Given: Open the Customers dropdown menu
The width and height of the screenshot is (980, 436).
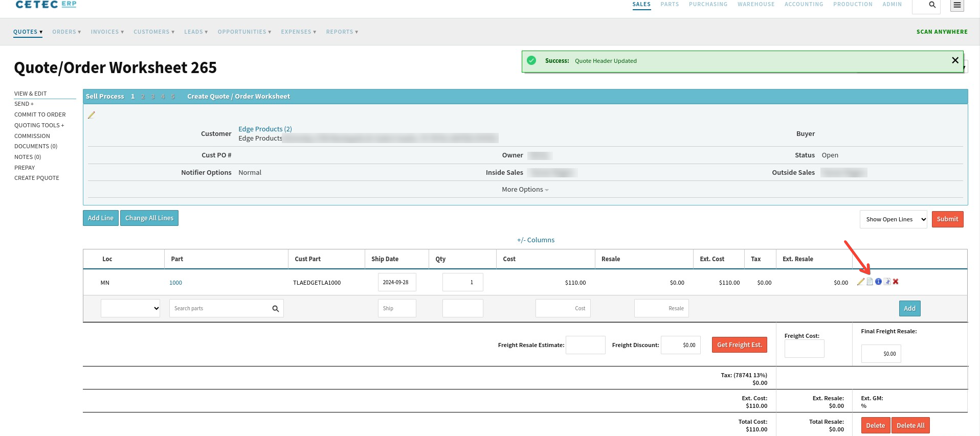Looking at the screenshot, I should (x=154, y=32).
